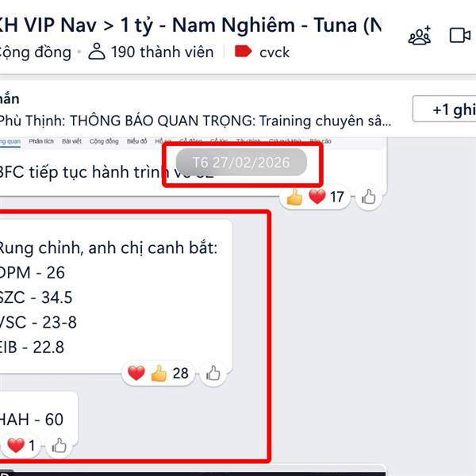
Task: Start a video call
Action: [x=460, y=35]
